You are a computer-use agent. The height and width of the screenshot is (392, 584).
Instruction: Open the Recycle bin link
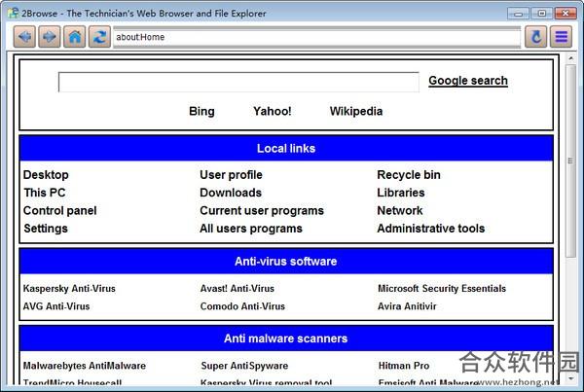[x=409, y=174]
